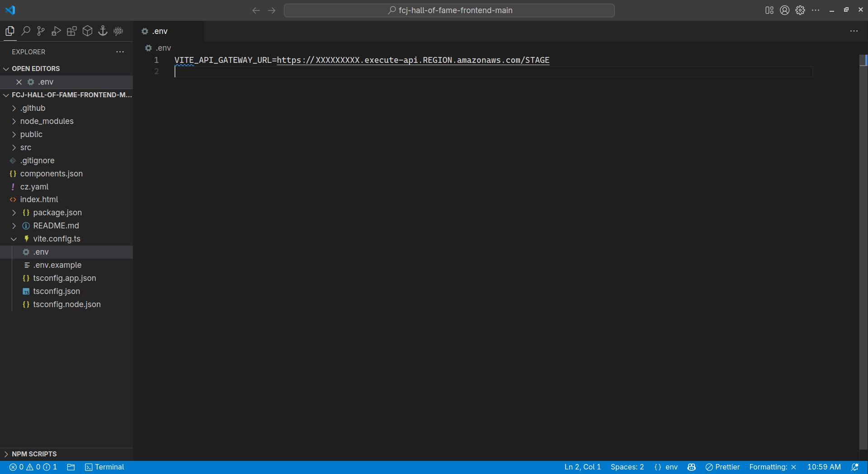This screenshot has height=474, width=868.
Task: Click the Prettier status item
Action: (x=723, y=467)
